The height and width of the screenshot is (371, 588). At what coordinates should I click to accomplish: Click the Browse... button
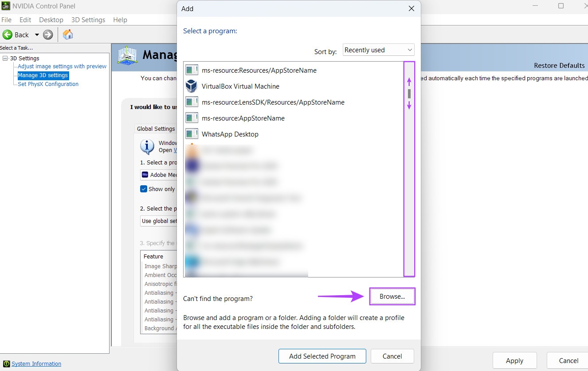pos(392,297)
